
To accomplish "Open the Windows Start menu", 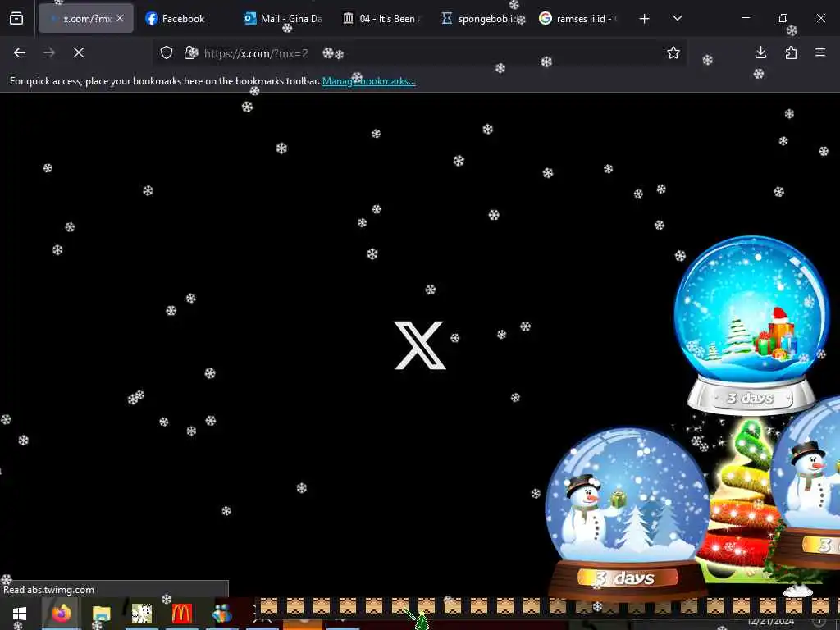I will click(20, 614).
